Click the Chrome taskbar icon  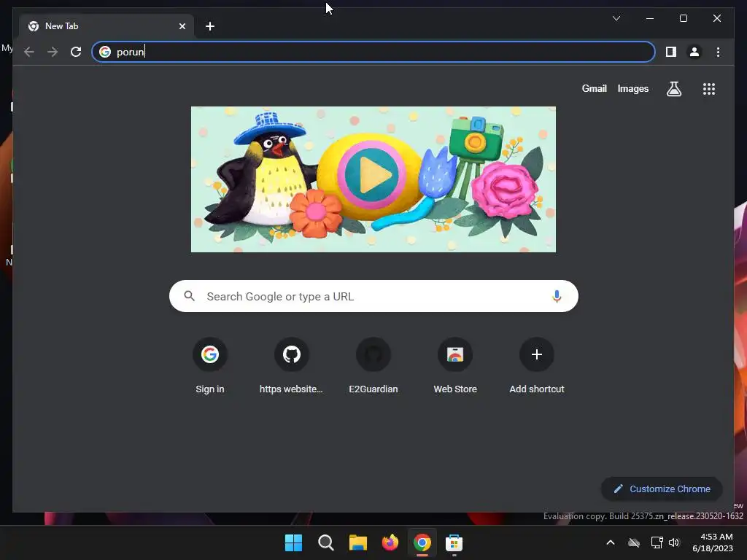(422, 542)
